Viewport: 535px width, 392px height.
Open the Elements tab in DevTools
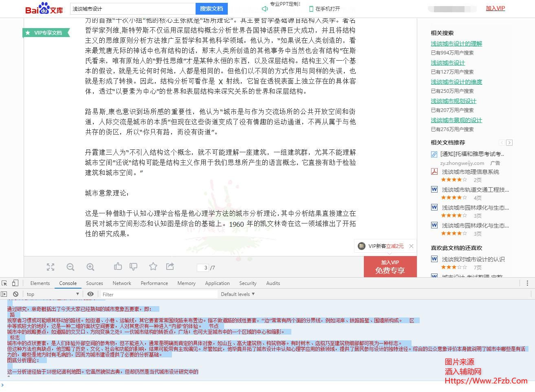point(40,283)
